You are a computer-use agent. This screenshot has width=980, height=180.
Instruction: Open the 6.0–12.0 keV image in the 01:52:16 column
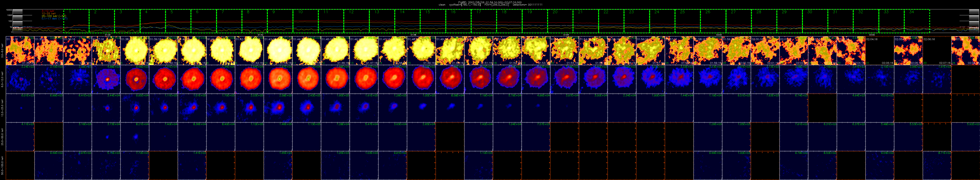pos(536,79)
